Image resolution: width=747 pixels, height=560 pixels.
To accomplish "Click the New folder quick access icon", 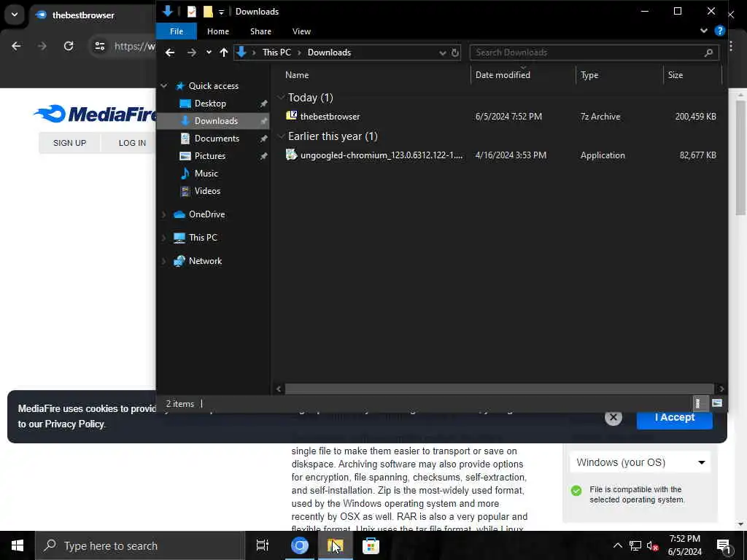I will (208, 11).
